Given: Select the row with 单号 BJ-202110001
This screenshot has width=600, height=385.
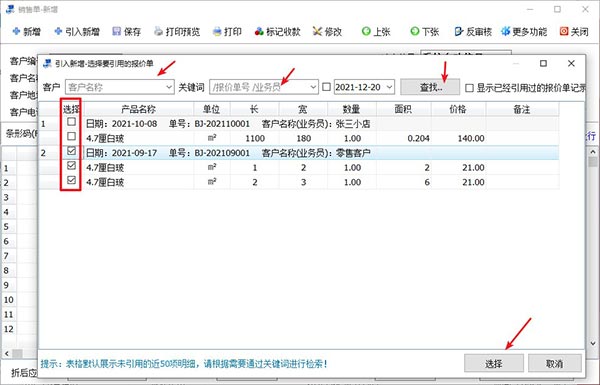Looking at the screenshot, I should pos(298,124).
